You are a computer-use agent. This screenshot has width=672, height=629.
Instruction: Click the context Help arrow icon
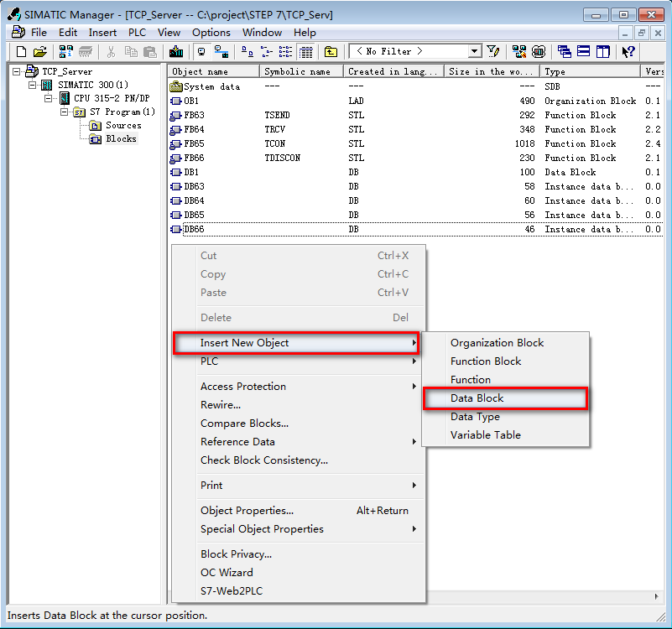click(628, 52)
